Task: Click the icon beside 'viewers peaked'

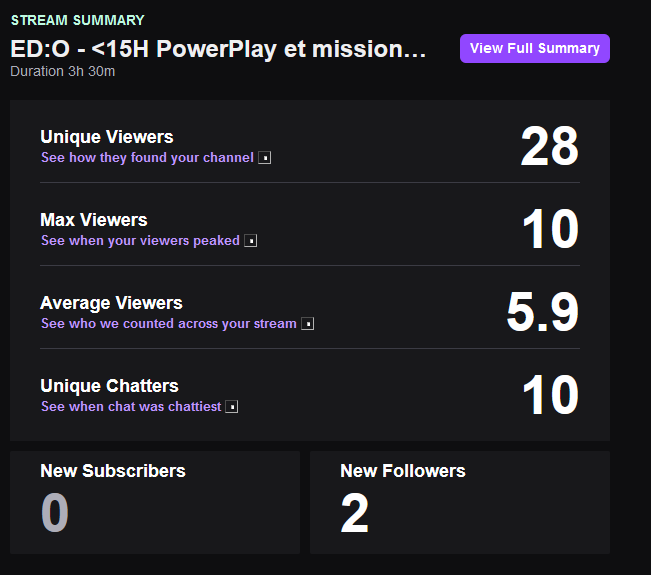Action: [250, 241]
